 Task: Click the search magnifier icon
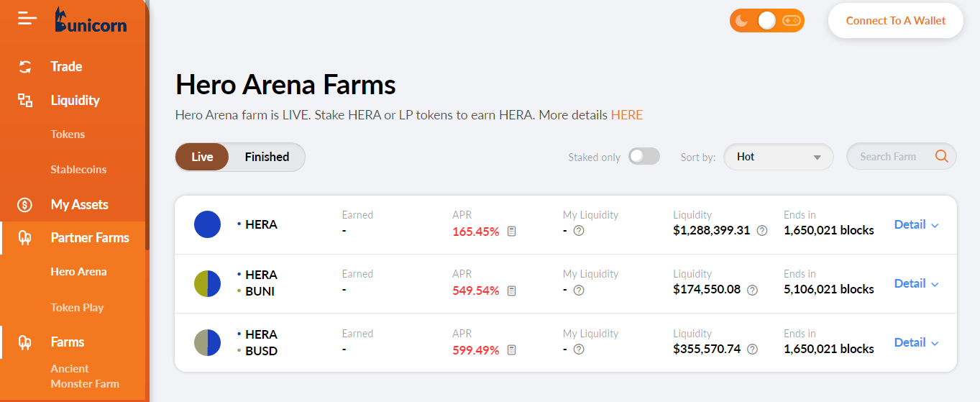pyautogui.click(x=941, y=156)
